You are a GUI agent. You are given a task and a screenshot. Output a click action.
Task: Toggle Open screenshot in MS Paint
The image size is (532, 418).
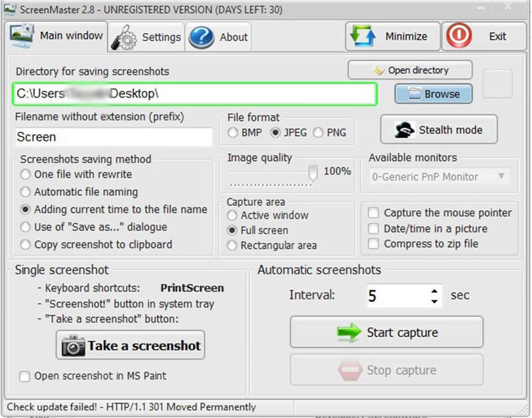pyautogui.click(x=25, y=376)
